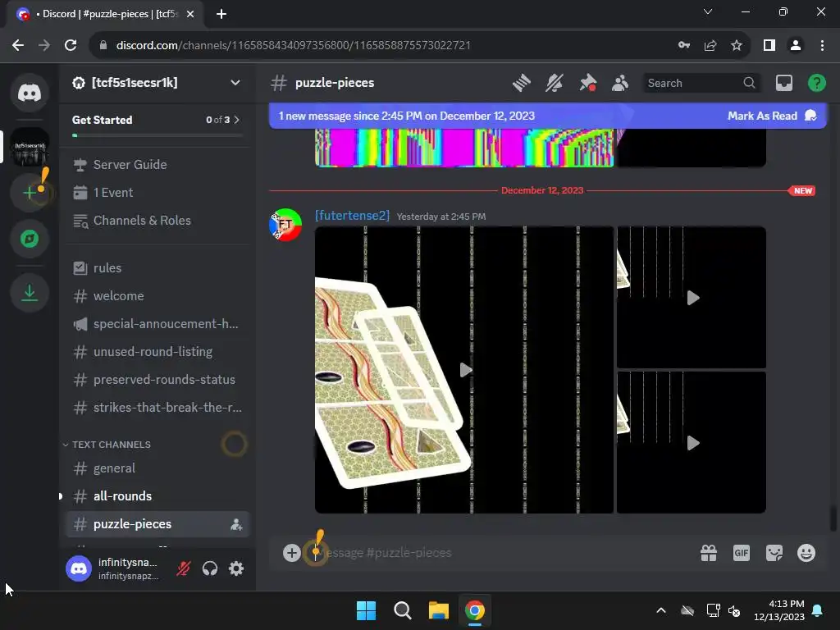Open the sticker picker
Screen dimensions: 840x630
[x=774, y=553]
